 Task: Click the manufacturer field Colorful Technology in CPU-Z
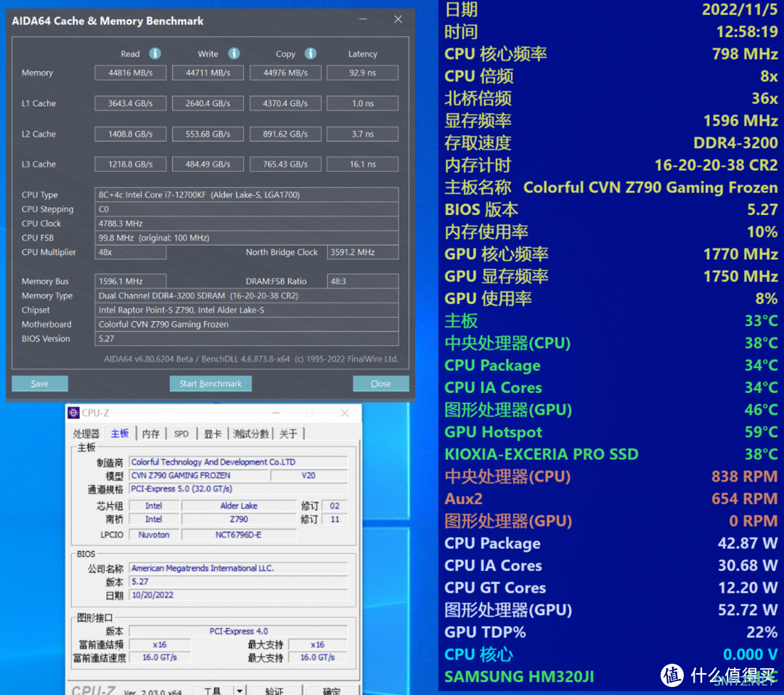click(238, 462)
